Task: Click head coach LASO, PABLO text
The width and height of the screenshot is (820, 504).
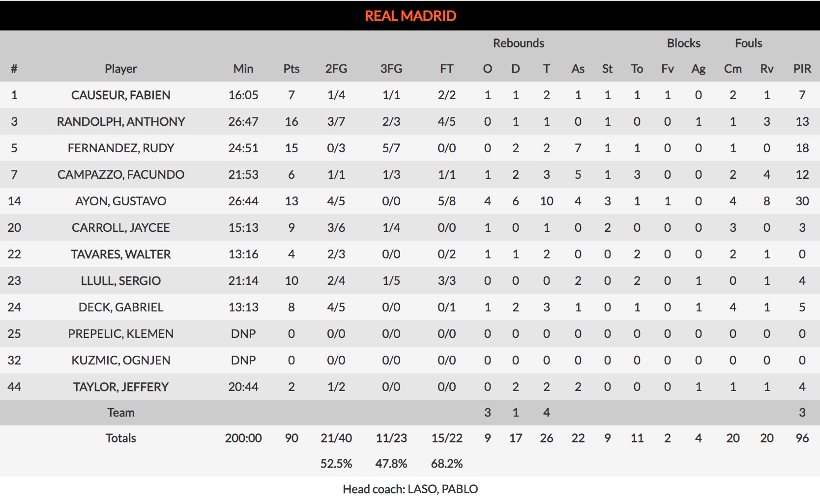Action: [x=410, y=489]
